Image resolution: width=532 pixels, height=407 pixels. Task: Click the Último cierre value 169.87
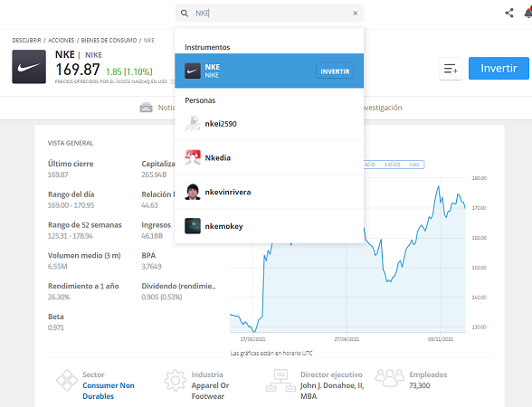(x=58, y=175)
